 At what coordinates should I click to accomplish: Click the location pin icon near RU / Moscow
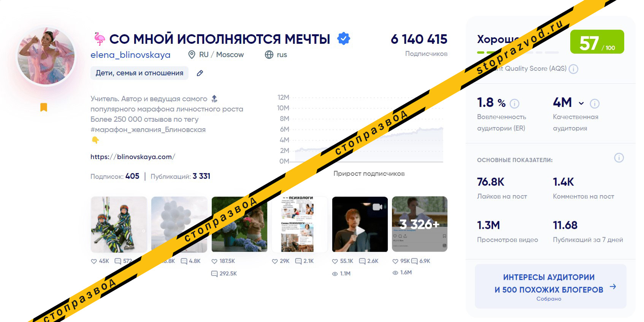click(x=192, y=55)
